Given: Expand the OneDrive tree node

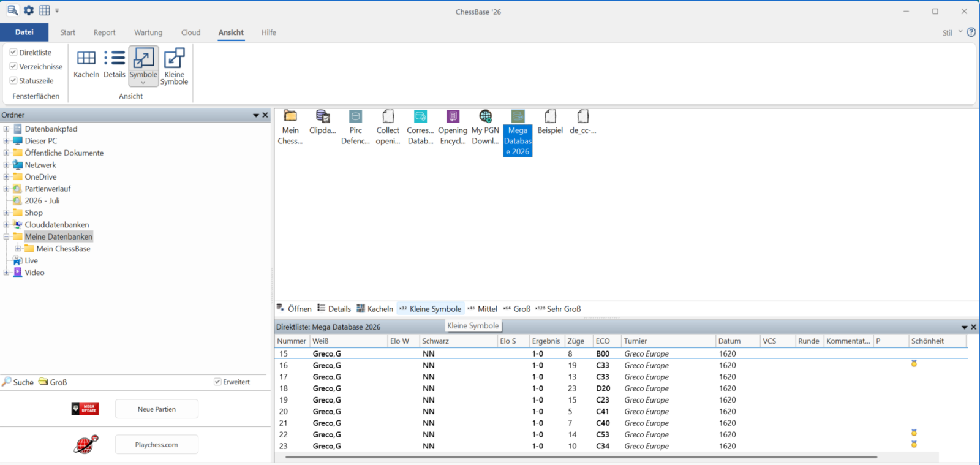Looking at the screenshot, I should coord(6,176).
